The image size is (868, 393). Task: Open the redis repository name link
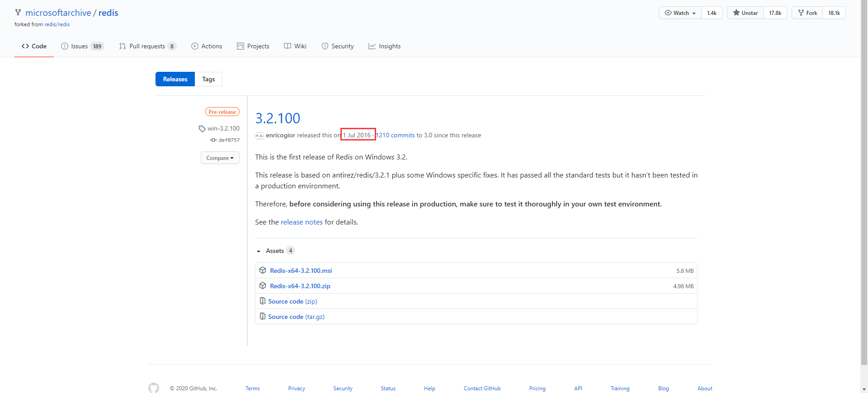(x=108, y=13)
